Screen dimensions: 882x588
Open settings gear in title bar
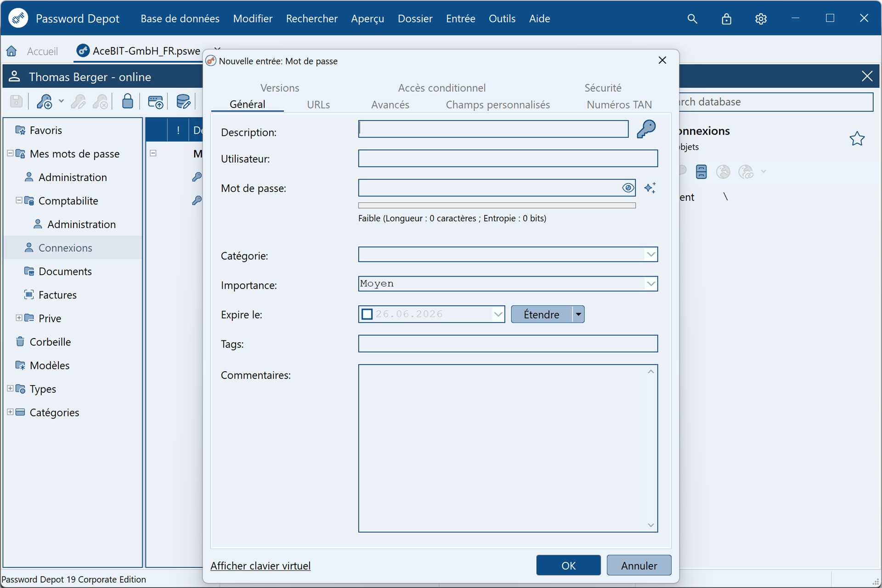click(x=761, y=19)
